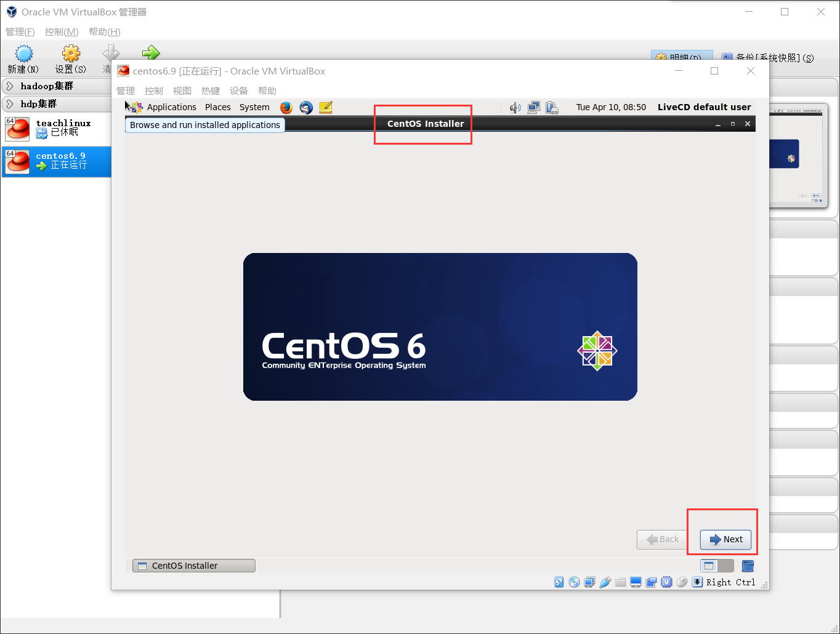The width and height of the screenshot is (840, 634).
Task: Click Right Ctrl host key label
Action: (730, 582)
